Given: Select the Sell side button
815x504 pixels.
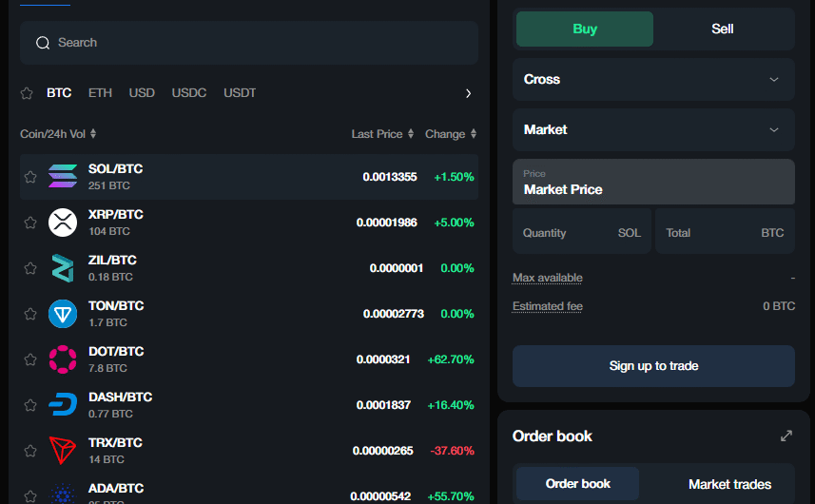Looking at the screenshot, I should click(723, 29).
